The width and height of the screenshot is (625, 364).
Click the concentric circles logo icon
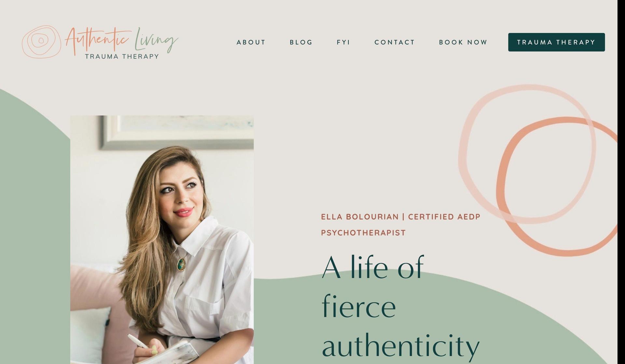point(41,42)
